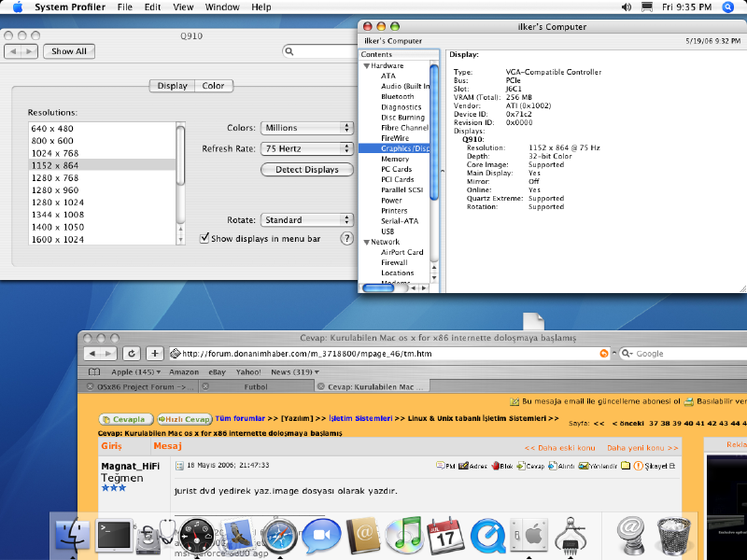Open iCal calendar Dock icon
The height and width of the screenshot is (560, 747).
click(446, 536)
